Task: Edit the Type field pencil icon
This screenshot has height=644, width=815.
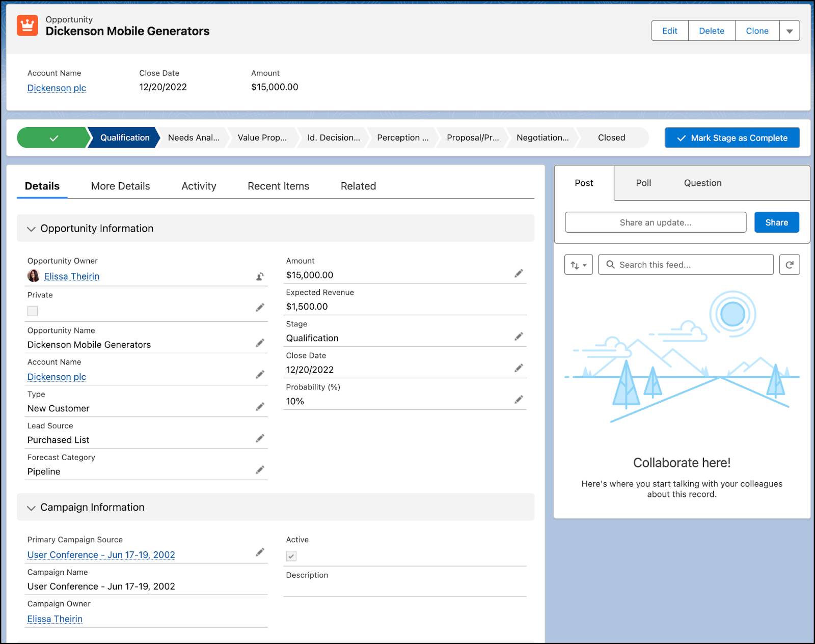Action: pyautogui.click(x=260, y=407)
